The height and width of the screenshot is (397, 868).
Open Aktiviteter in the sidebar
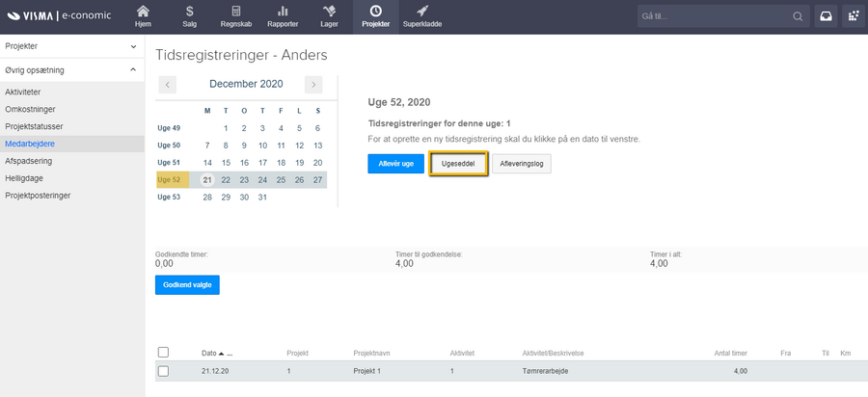[28, 92]
